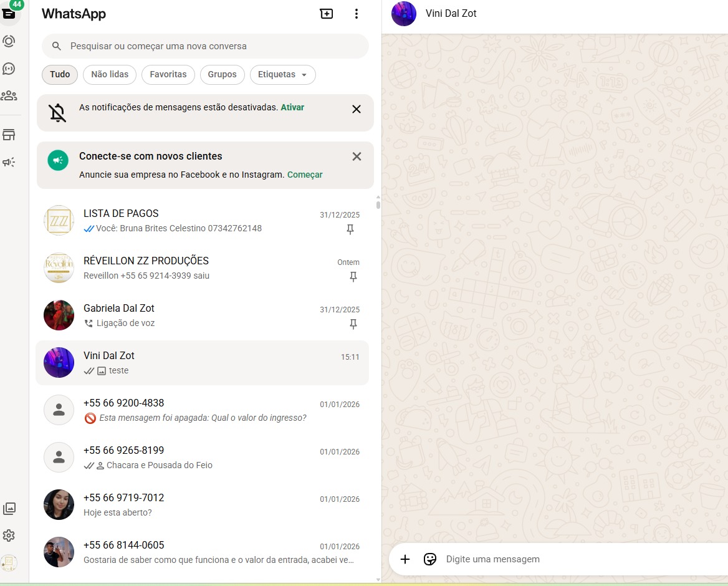Dismiss the notifications disabled banner
Viewport: 728px width, 586px height.
pyautogui.click(x=357, y=109)
